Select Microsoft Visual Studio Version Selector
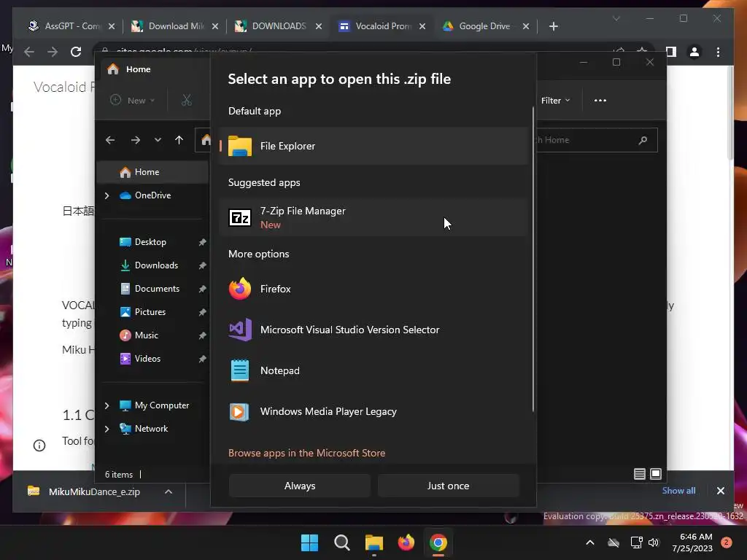This screenshot has width=747, height=560. (373, 330)
